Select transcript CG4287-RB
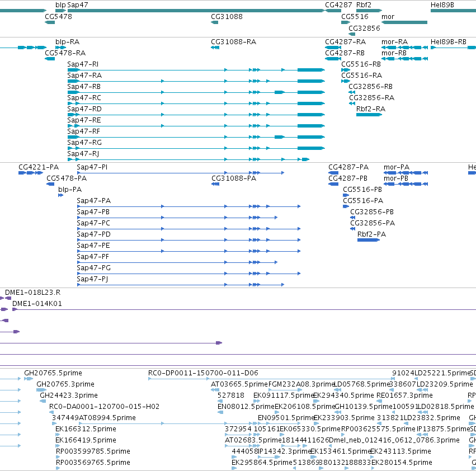 tap(333, 59)
